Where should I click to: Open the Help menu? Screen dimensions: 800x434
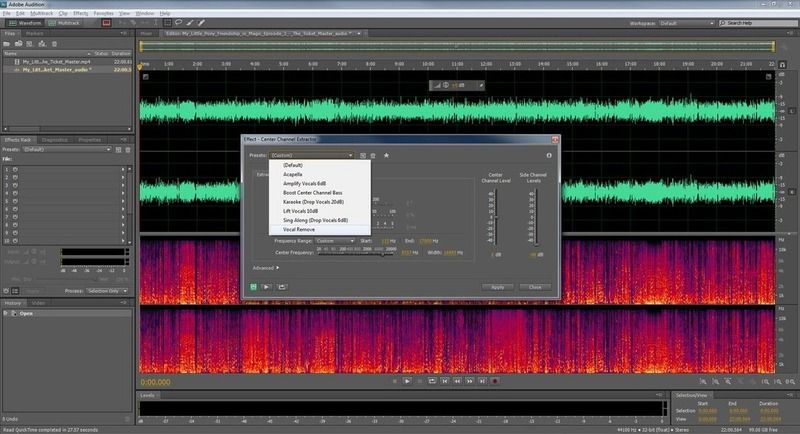(x=165, y=13)
